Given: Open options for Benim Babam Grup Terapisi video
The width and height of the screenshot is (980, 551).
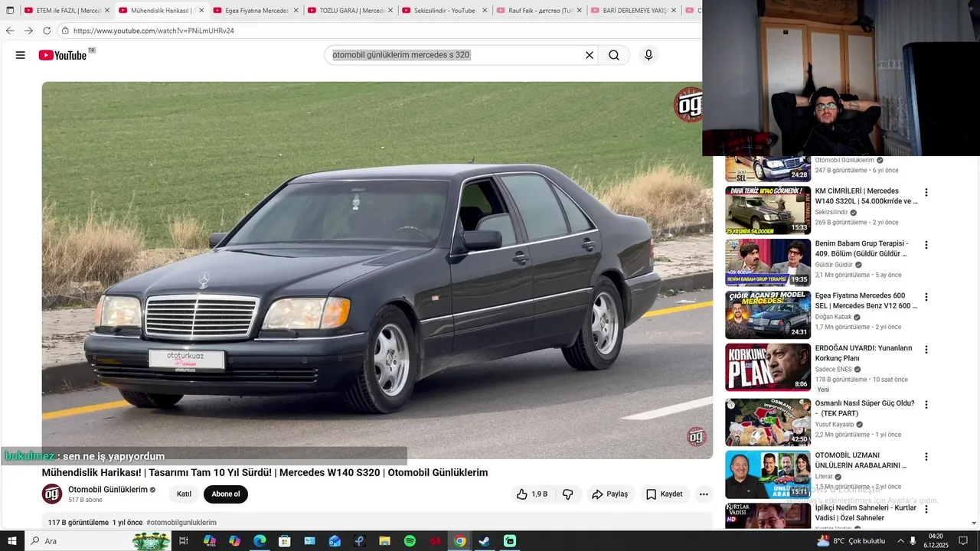Looking at the screenshot, I should (x=926, y=246).
